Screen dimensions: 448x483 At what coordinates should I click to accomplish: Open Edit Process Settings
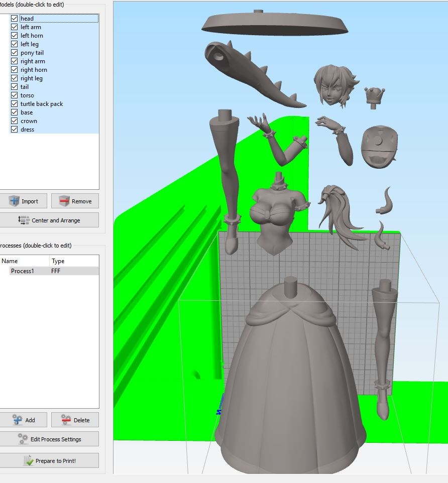pyautogui.click(x=49, y=439)
